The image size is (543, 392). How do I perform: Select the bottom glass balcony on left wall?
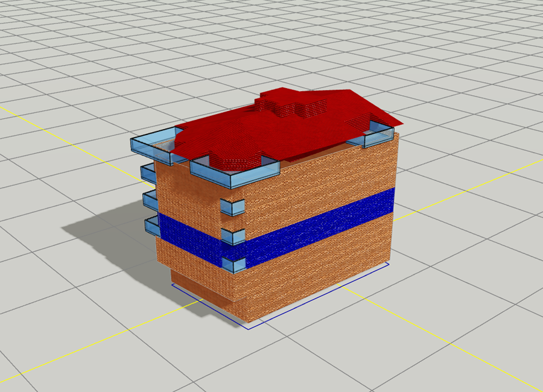click(151, 227)
